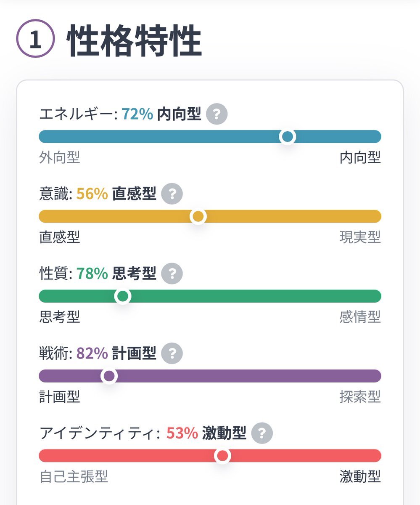
Task: Open the help icon next to アイデンティティ 激動型
Action: (262, 433)
